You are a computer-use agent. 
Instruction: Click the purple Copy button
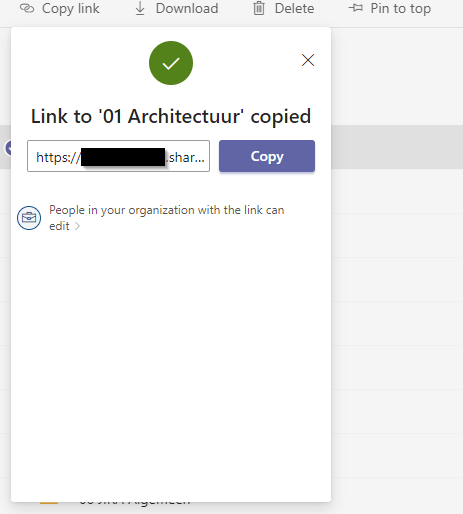pyautogui.click(x=267, y=156)
